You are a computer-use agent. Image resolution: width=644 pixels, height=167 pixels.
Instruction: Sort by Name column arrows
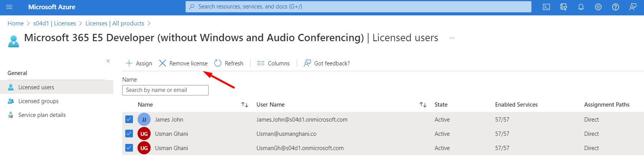point(245,105)
